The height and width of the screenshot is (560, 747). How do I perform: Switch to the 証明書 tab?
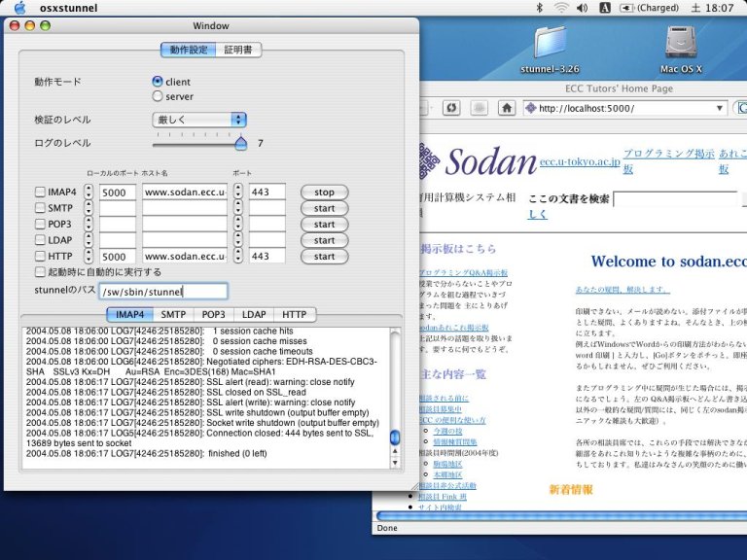click(x=238, y=50)
